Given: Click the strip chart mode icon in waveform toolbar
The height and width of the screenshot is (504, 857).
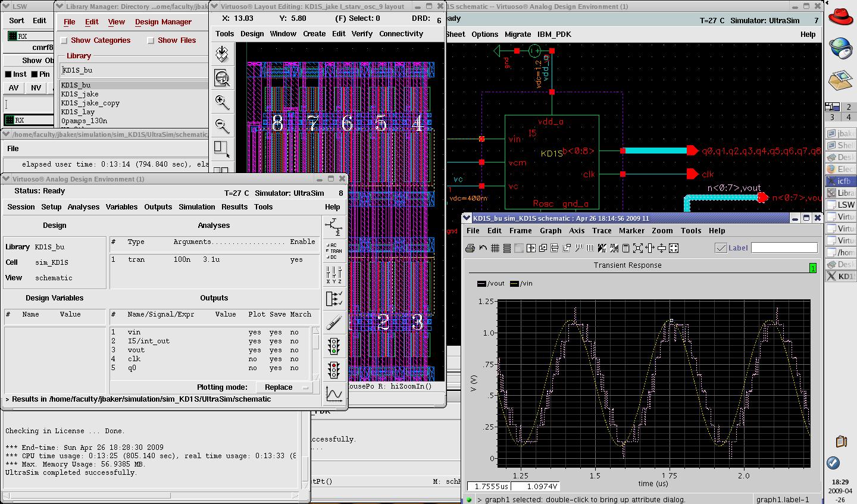Looking at the screenshot, I should pyautogui.click(x=507, y=248).
